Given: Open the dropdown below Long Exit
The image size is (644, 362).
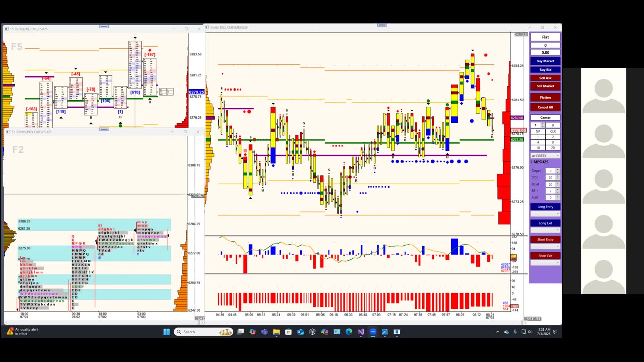Looking at the screenshot, I should [545, 230].
